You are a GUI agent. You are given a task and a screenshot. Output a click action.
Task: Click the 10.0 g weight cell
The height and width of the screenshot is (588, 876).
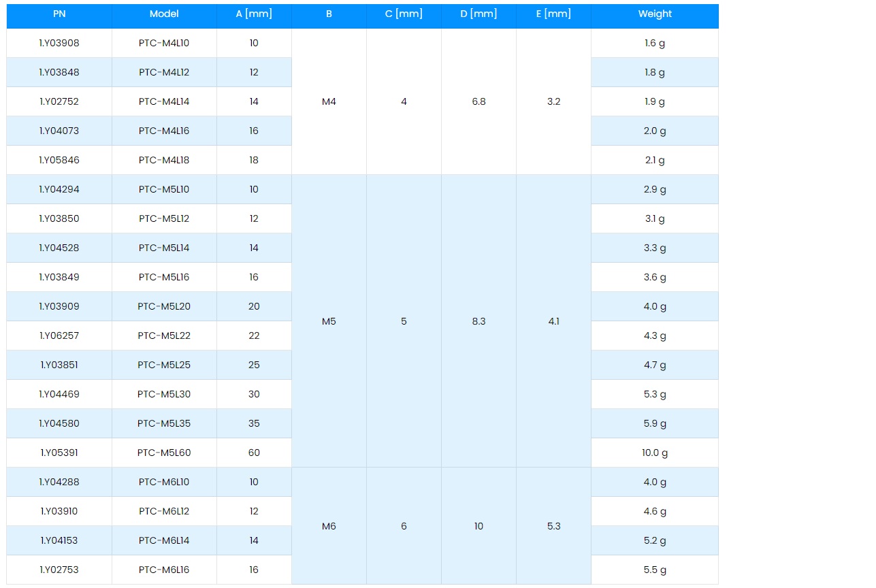[x=654, y=453]
